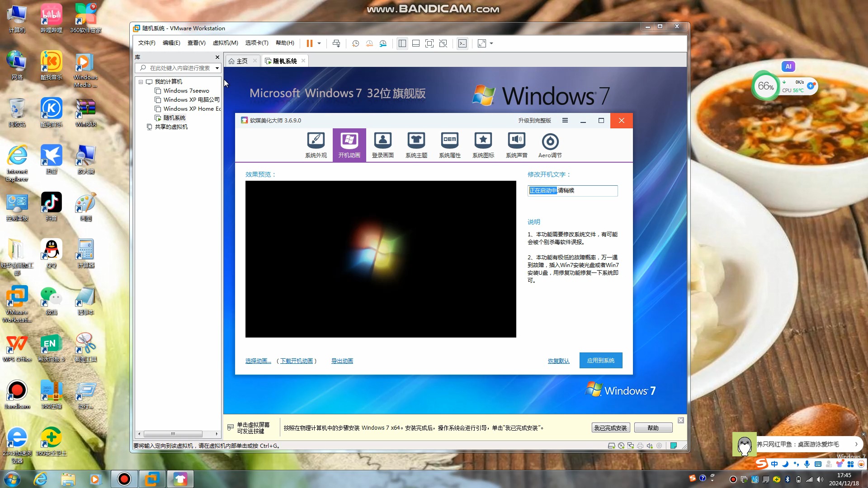Enter full screen mode icon
Screen dimensions: 868x488
point(429,43)
